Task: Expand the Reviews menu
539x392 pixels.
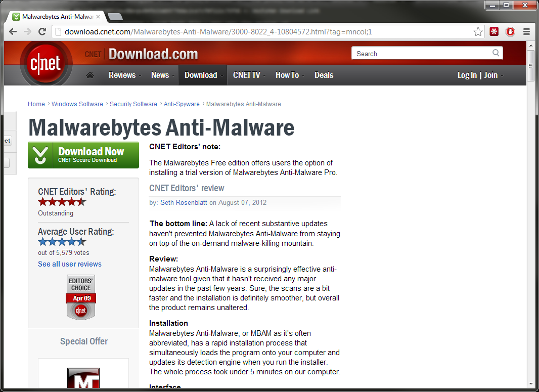Action: click(x=125, y=75)
